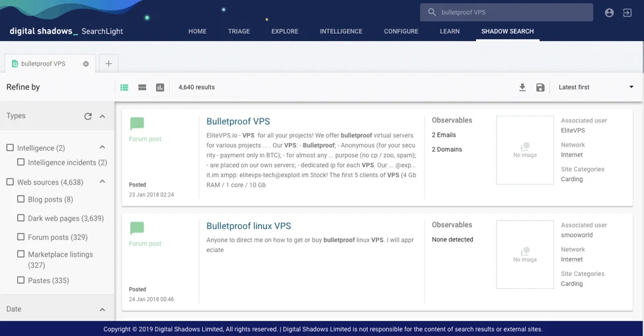Download the search results
Viewport: 644px width, 336px height.
pyautogui.click(x=522, y=87)
